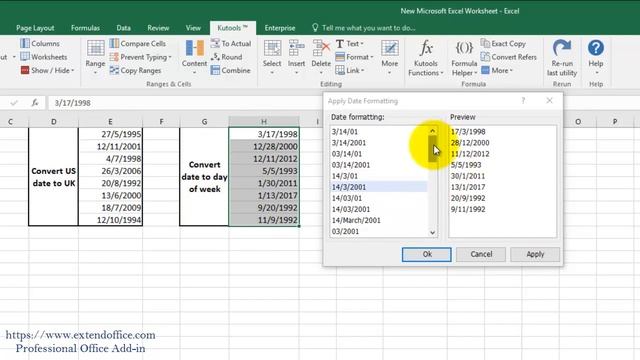The image size is (640, 360).
Task: Click the date list scroll down arrow
Action: [x=432, y=233]
